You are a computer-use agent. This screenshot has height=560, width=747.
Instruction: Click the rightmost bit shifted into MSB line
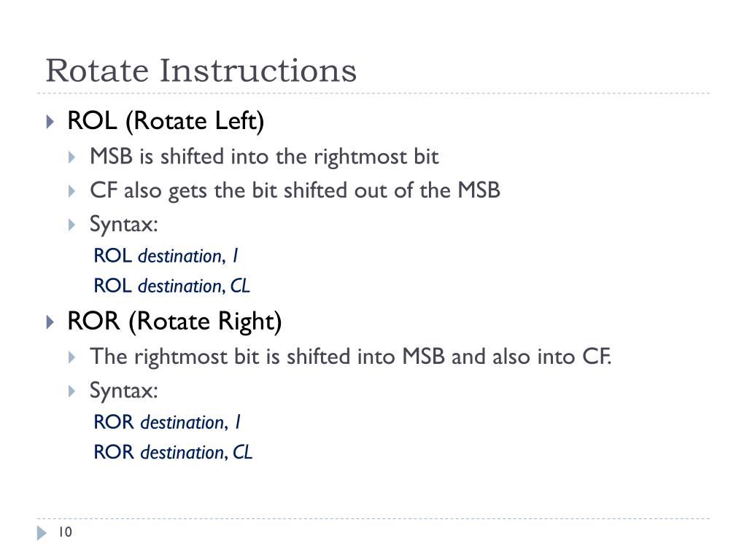click(350, 357)
